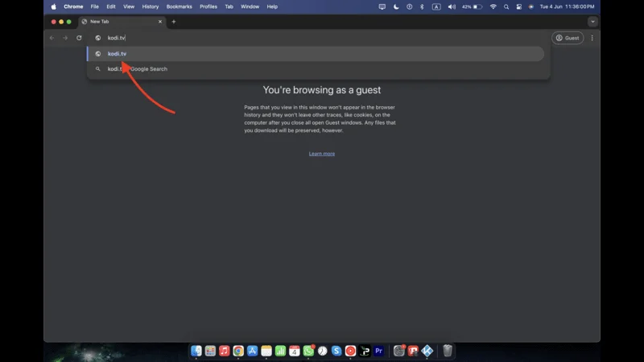
Task: Open the keyboard input source menu
Action: tap(436, 6)
